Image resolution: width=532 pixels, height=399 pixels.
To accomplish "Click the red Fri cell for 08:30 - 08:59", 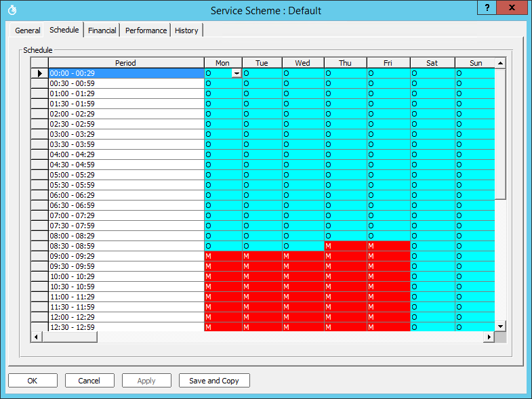I will pos(388,246).
